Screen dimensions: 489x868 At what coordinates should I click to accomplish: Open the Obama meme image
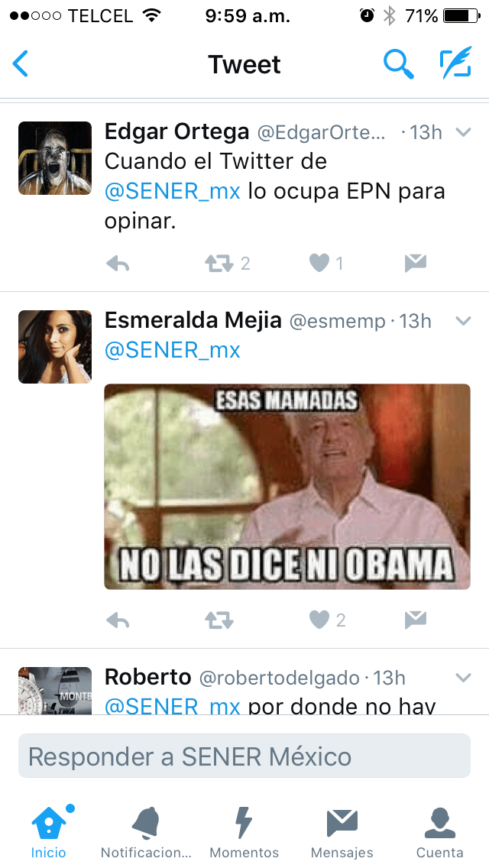click(287, 486)
